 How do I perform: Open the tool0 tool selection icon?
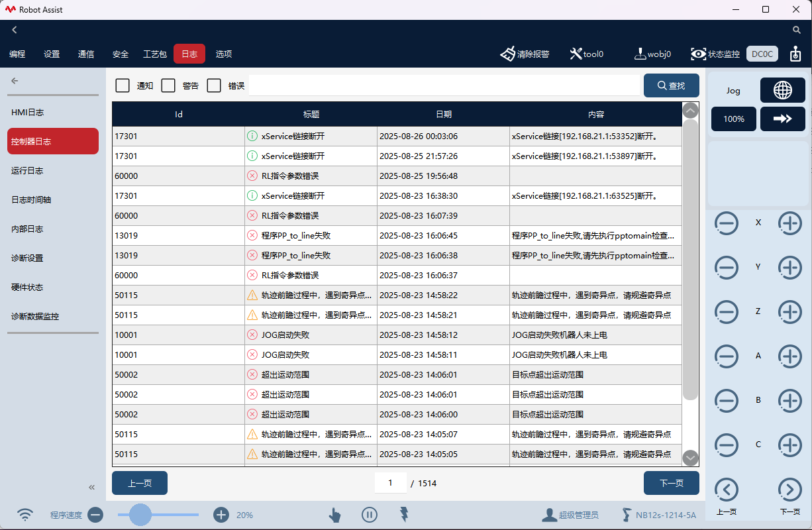tap(576, 54)
